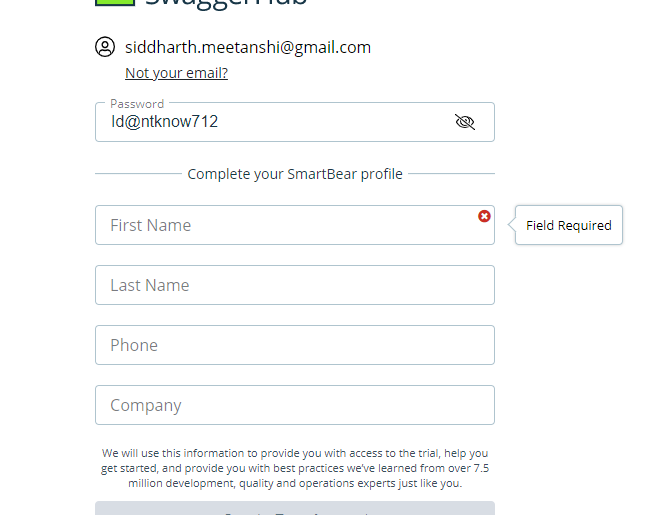The width and height of the screenshot is (646, 515).
Task: Click the 'Complete your SmartBear profile' heading
Action: coord(295,174)
